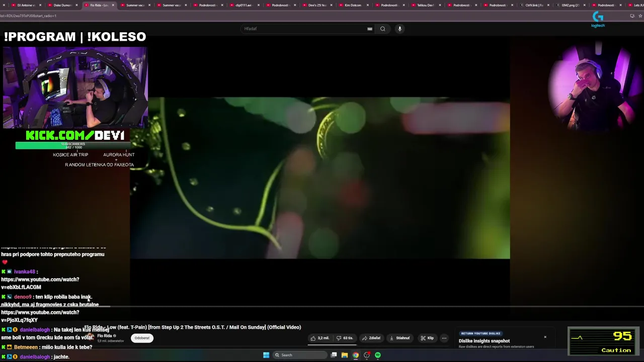Click the Return YouTube Dislike badge
The height and width of the screenshot is (362, 644).
pyautogui.click(x=480, y=333)
